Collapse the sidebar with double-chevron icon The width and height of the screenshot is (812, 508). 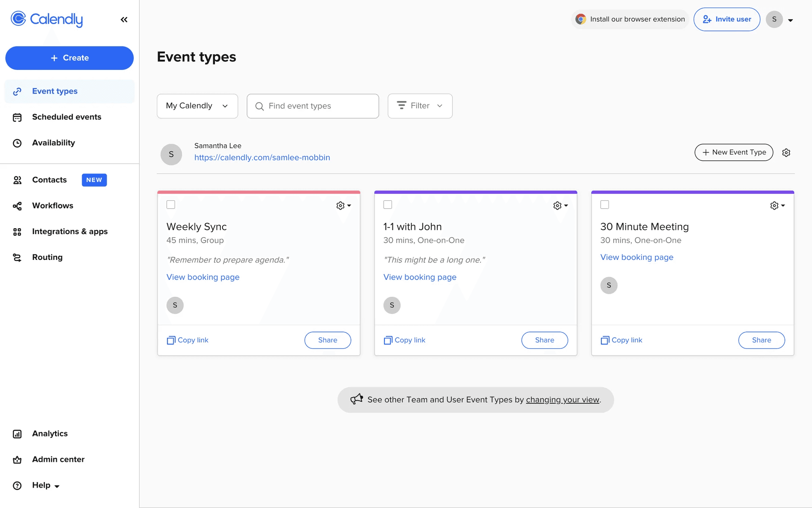point(124,19)
